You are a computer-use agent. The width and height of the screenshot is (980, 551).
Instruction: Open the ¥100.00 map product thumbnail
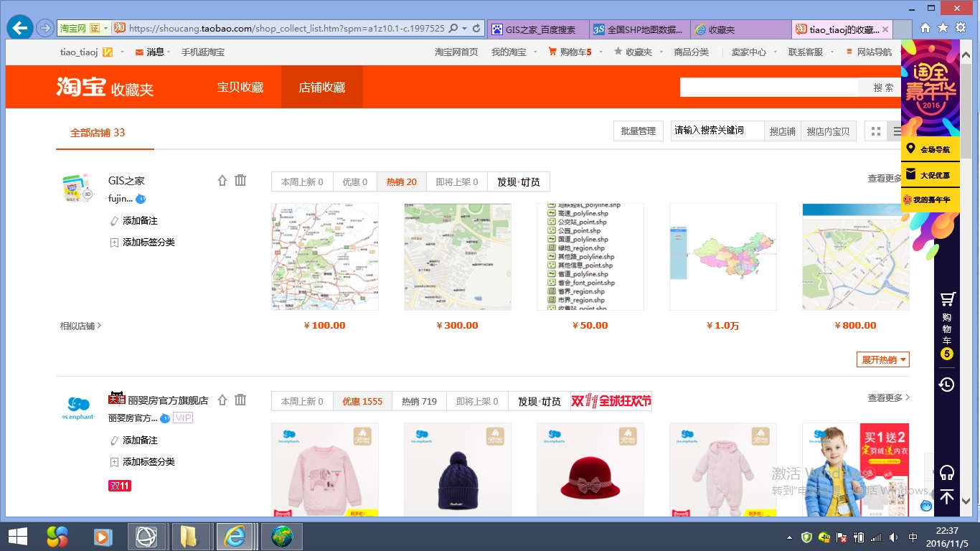click(325, 257)
